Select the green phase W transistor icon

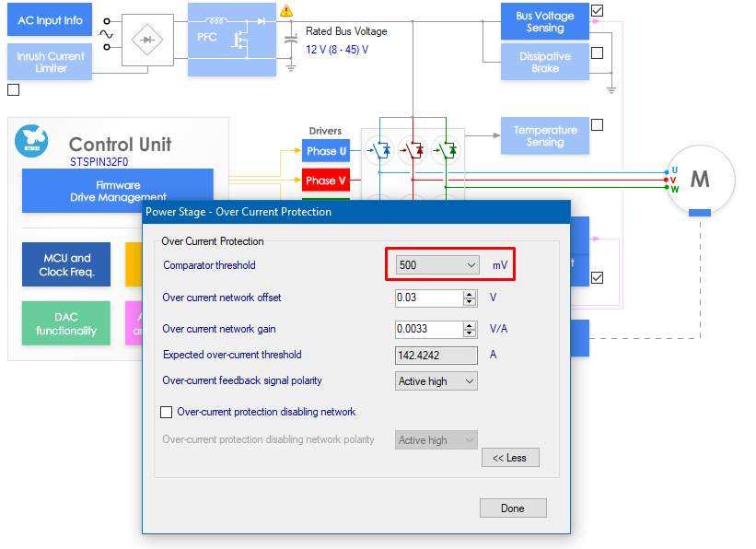[x=446, y=150]
